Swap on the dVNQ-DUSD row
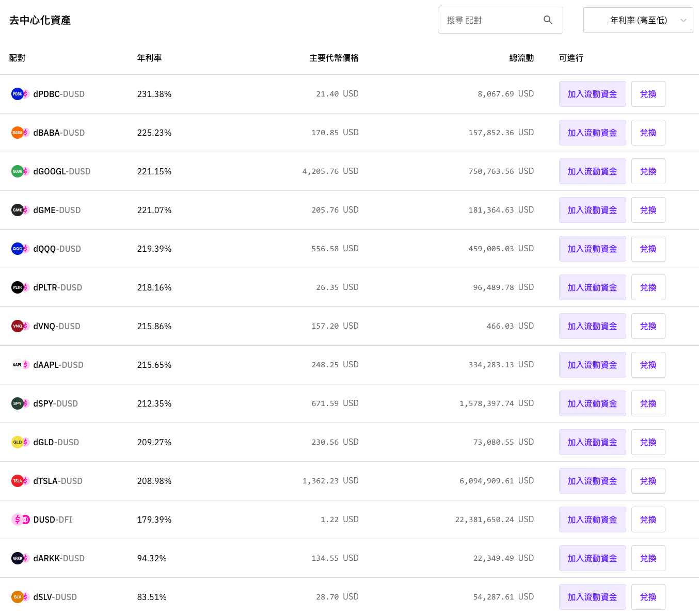 tap(648, 326)
